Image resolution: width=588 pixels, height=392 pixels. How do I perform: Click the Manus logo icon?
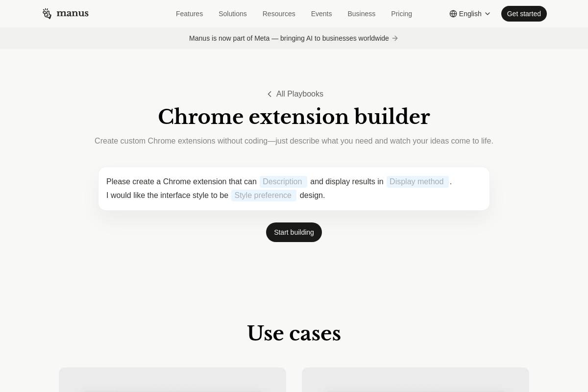click(47, 14)
